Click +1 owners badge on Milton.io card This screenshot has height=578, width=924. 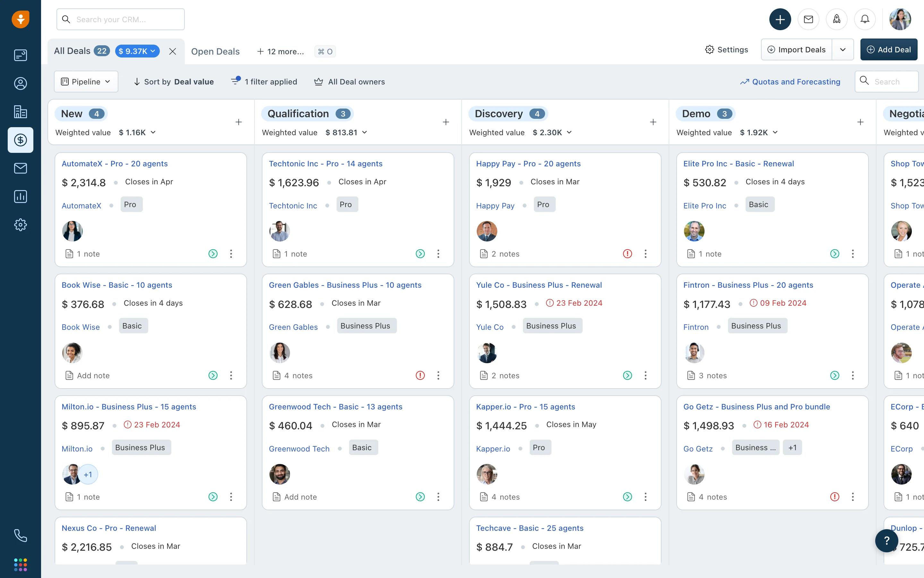tap(88, 474)
